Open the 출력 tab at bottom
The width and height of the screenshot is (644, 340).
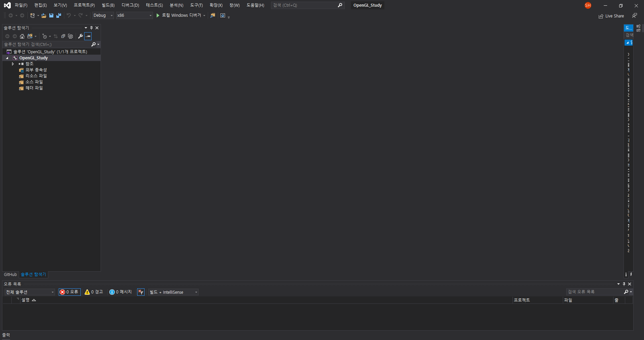pyautogui.click(x=6, y=335)
